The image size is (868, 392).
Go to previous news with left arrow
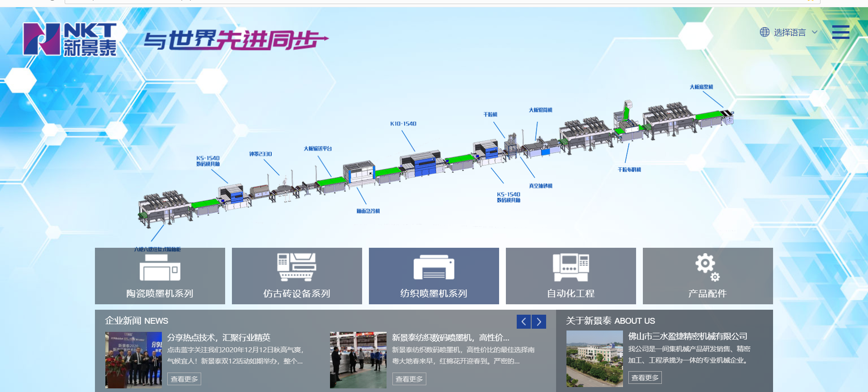(x=524, y=321)
